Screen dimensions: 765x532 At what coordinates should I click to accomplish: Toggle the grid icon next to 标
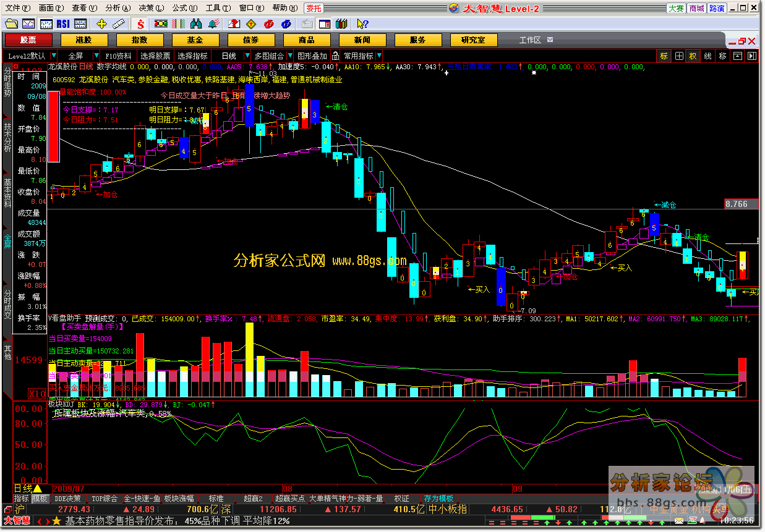click(679, 56)
